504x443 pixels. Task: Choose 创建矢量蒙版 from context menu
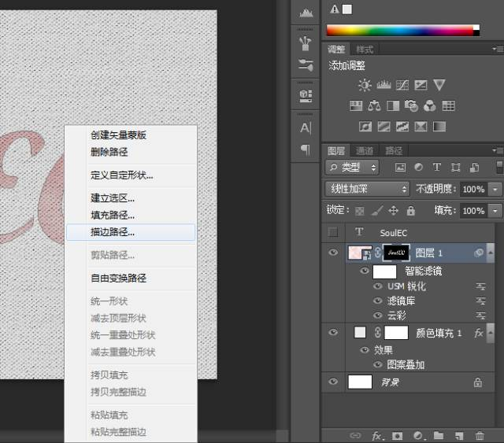(x=118, y=135)
